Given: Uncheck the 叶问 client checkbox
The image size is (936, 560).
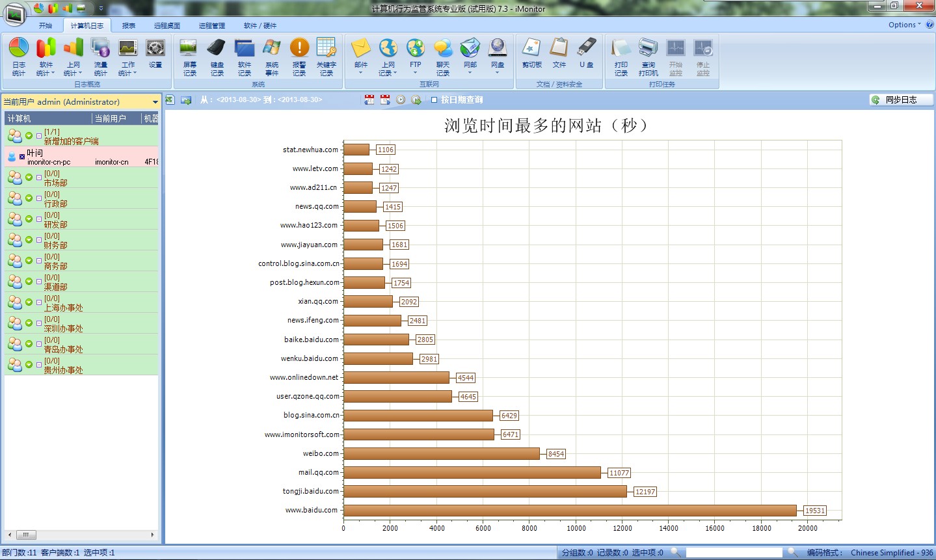Looking at the screenshot, I should [x=22, y=157].
